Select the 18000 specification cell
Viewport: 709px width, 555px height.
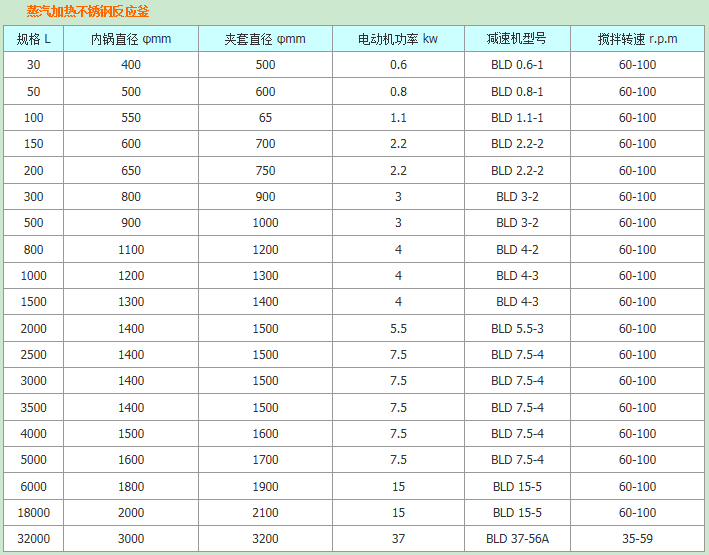(35, 513)
